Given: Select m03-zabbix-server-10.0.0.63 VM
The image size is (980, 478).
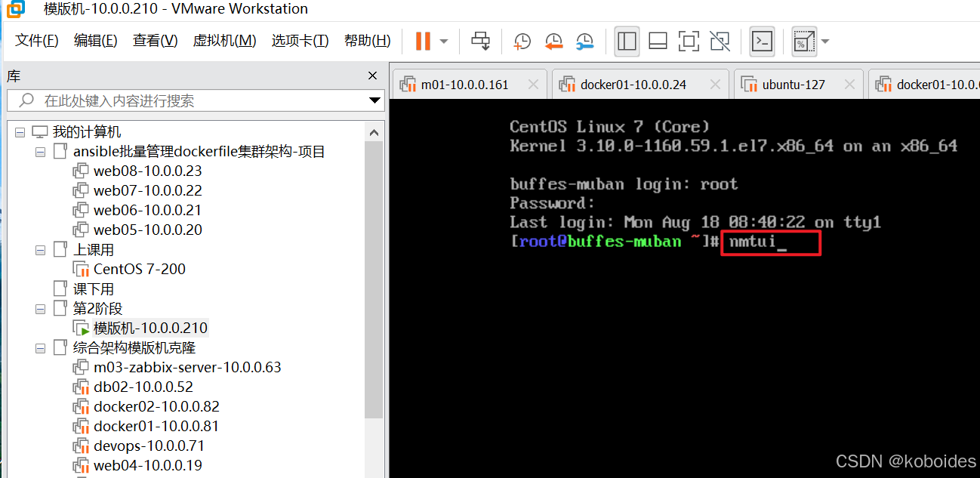Looking at the screenshot, I should pos(186,368).
